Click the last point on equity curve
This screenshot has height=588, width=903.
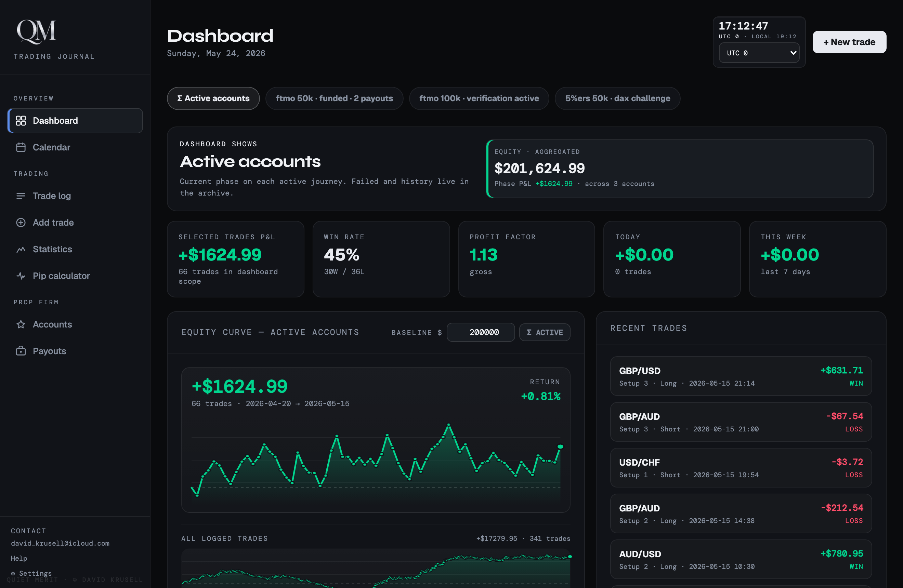[560, 447]
